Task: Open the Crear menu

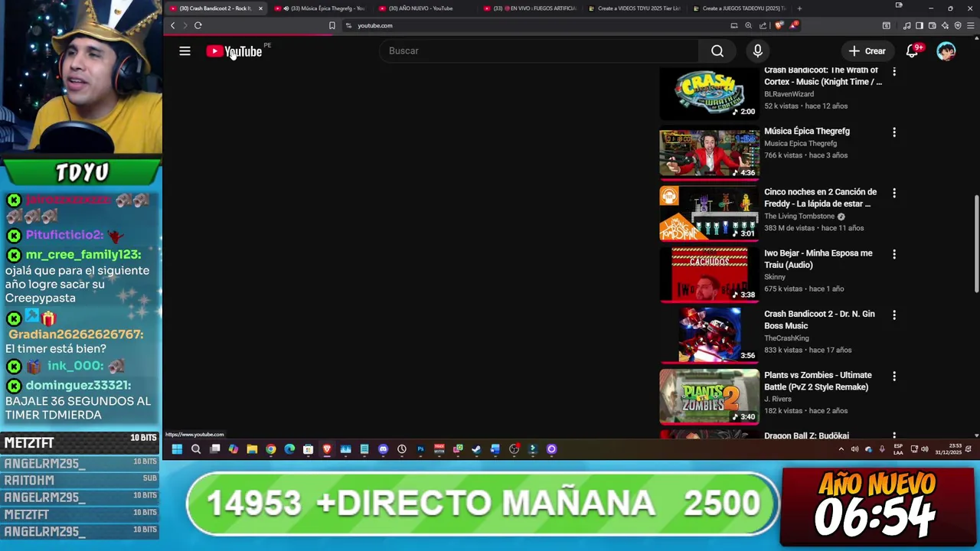Action: 867,51
